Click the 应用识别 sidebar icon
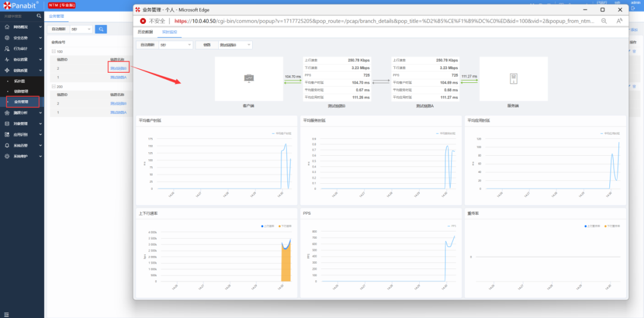Screen dimensions: 644x318 pos(7,134)
